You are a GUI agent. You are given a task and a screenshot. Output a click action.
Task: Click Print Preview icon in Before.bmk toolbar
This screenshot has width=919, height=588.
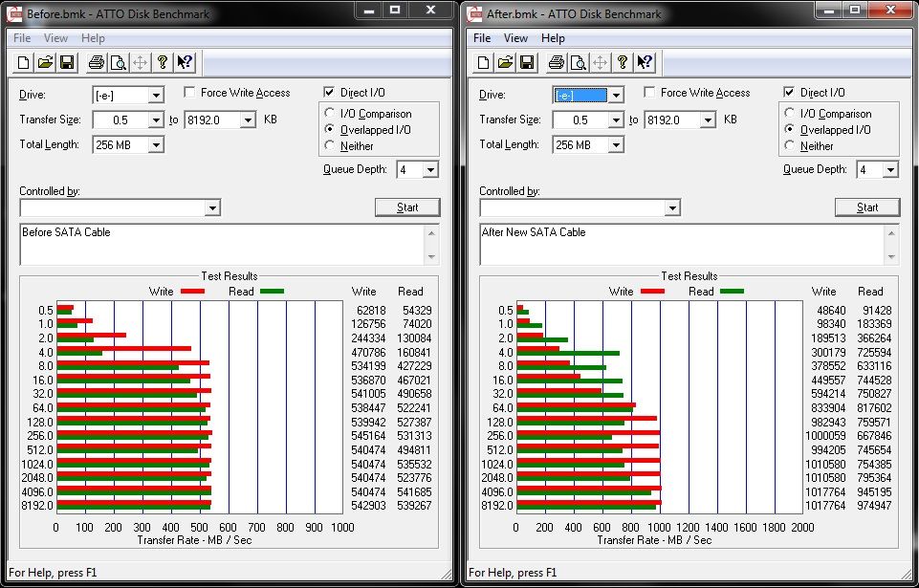pyautogui.click(x=118, y=62)
